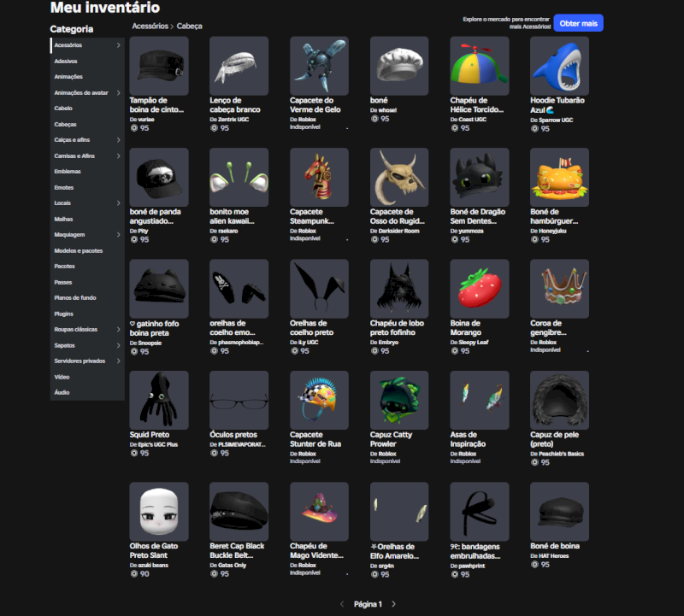Open the orelhas de coelho emo image
Viewport: 684px width, 616px height.
pyautogui.click(x=239, y=289)
